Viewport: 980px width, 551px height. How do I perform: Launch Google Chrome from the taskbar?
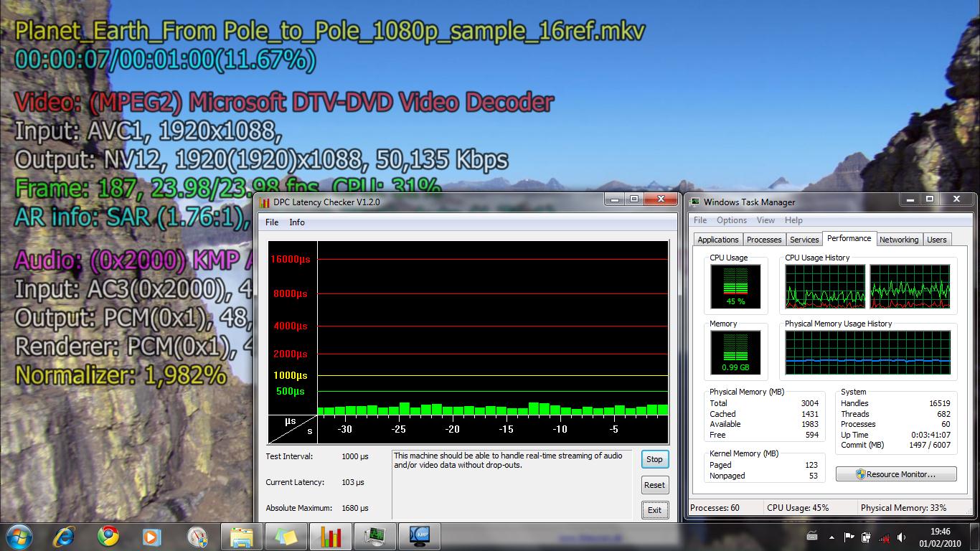click(108, 537)
